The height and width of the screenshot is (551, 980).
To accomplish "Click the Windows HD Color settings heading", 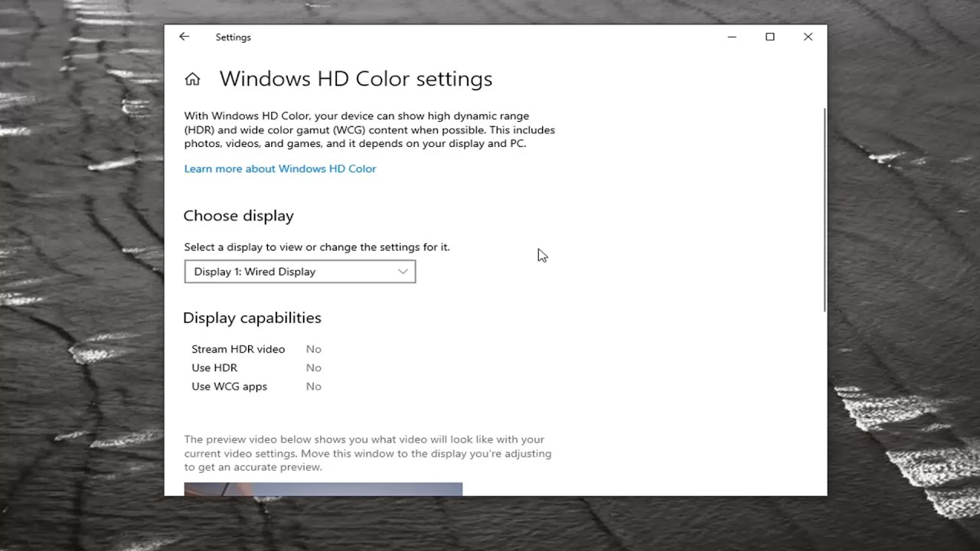I will pyautogui.click(x=356, y=79).
